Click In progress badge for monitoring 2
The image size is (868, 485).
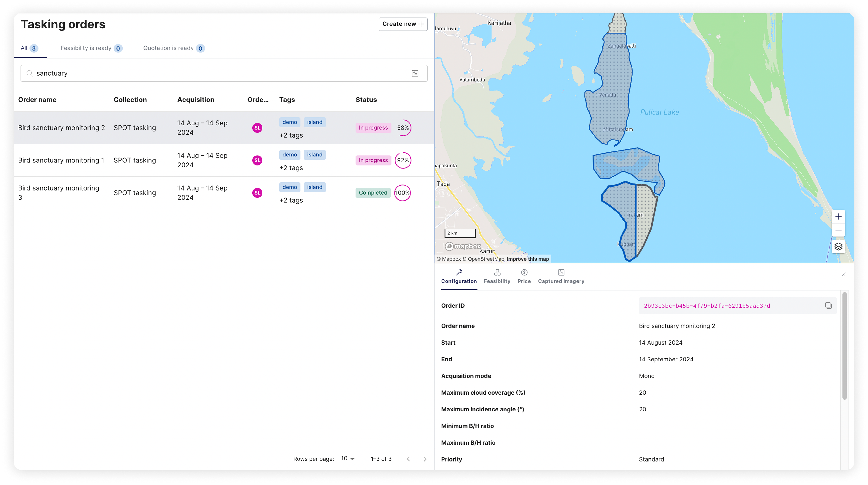pyautogui.click(x=373, y=128)
